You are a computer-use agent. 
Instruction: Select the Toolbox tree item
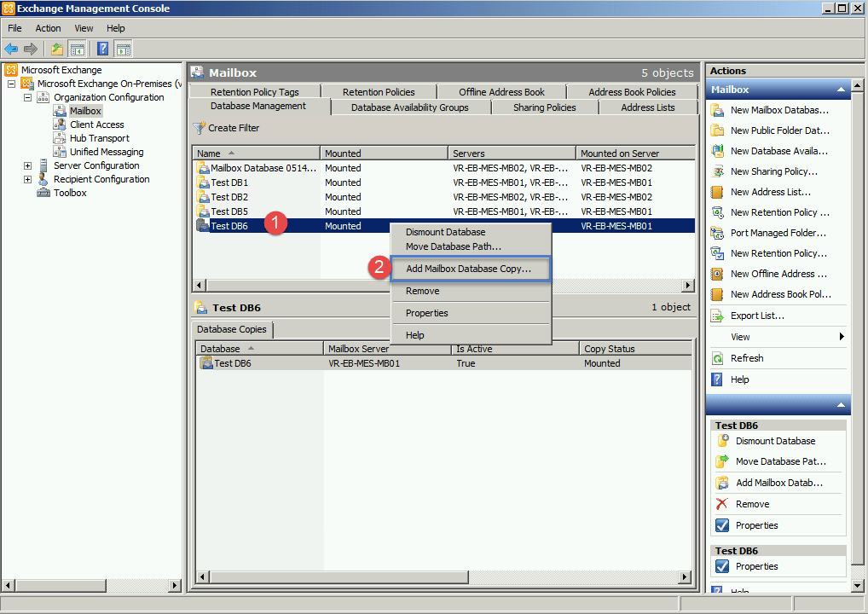click(70, 193)
